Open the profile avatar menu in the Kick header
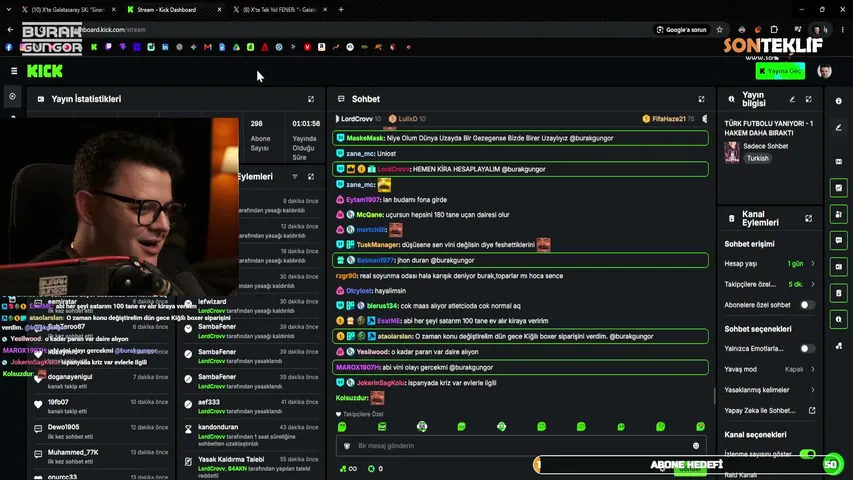This screenshot has width=853, height=480. (x=824, y=71)
